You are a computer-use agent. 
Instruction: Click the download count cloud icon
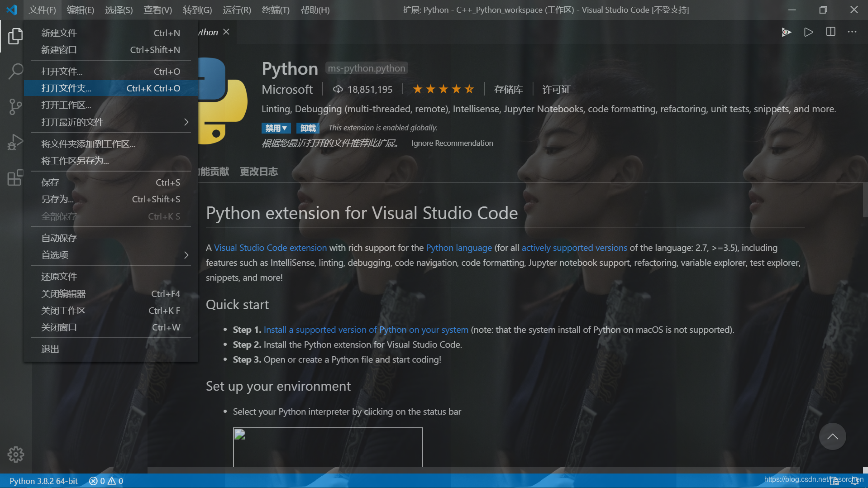click(338, 89)
